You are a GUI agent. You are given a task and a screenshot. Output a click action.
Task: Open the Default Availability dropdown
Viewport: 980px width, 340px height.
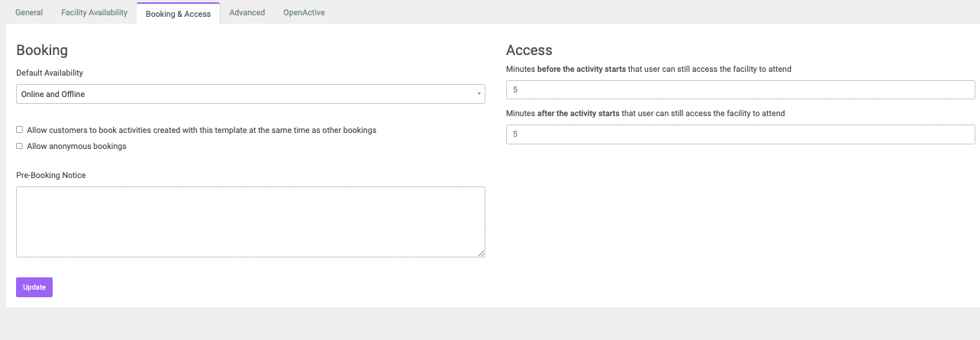[x=250, y=94]
